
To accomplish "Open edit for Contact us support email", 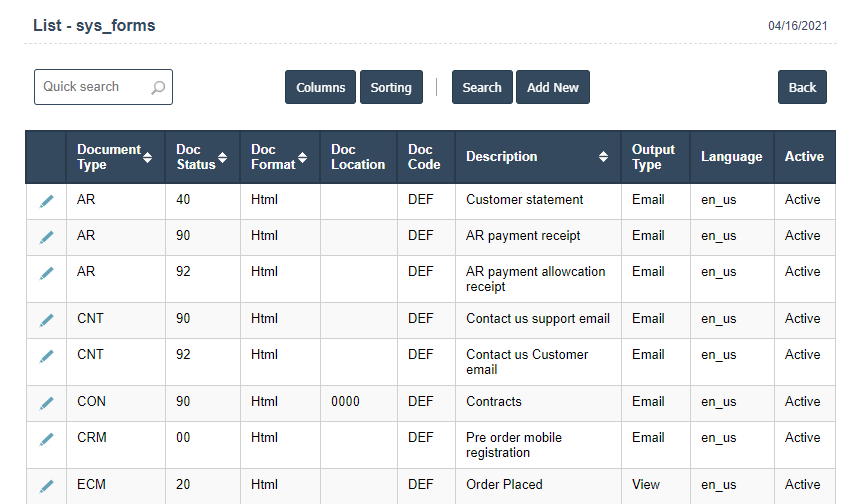I will coord(47,320).
